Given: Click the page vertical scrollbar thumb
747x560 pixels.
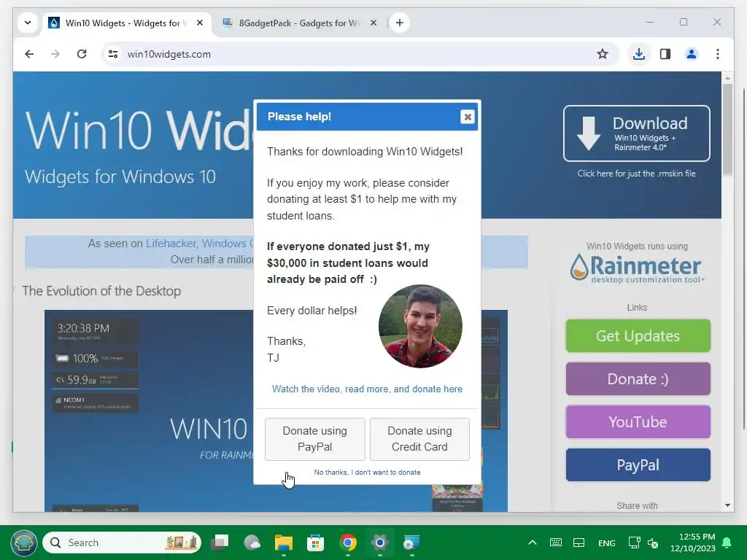Looking at the screenshot, I should 727,130.
